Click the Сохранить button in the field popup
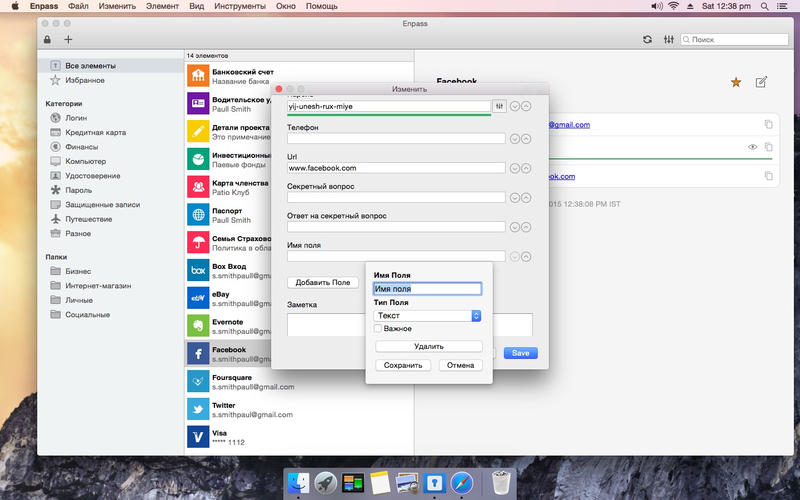Screen dimensions: 800x500 tap(402, 365)
